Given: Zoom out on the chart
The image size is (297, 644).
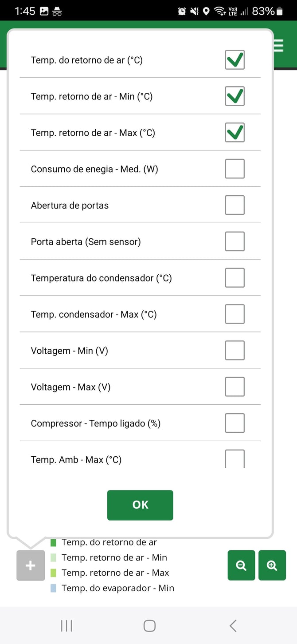Looking at the screenshot, I should (241, 565).
